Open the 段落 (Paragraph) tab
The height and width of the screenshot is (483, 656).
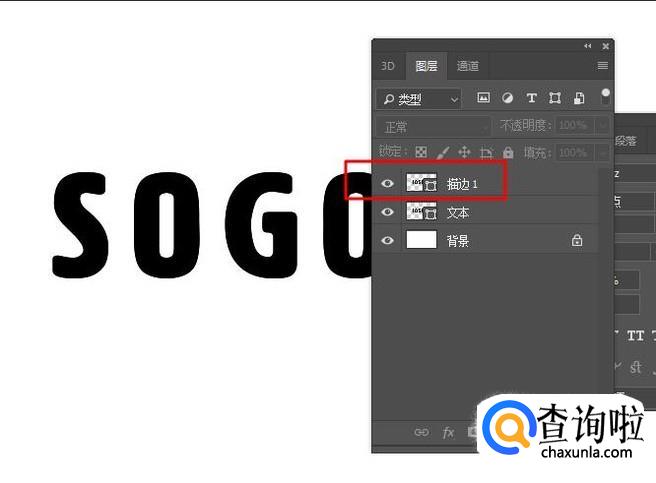(x=626, y=141)
